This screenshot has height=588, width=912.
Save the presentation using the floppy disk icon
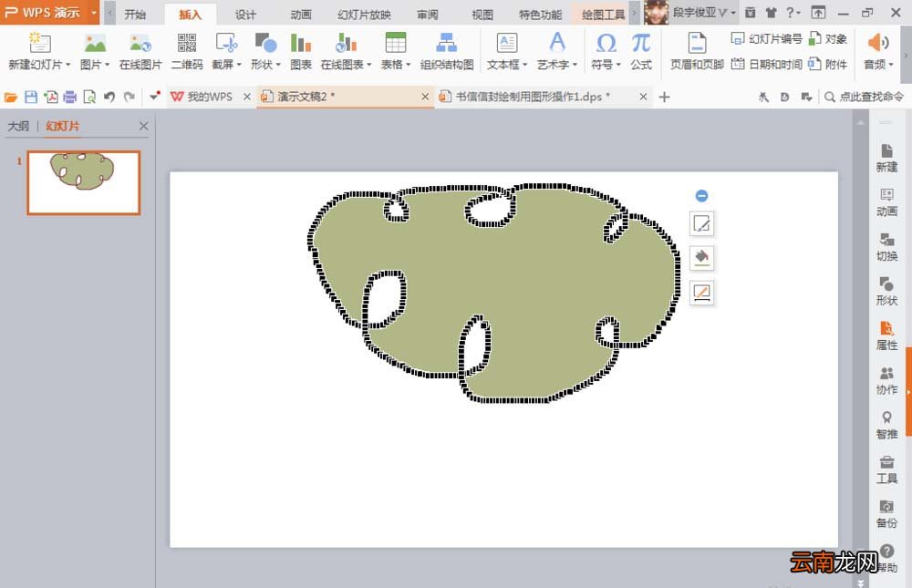(31, 97)
